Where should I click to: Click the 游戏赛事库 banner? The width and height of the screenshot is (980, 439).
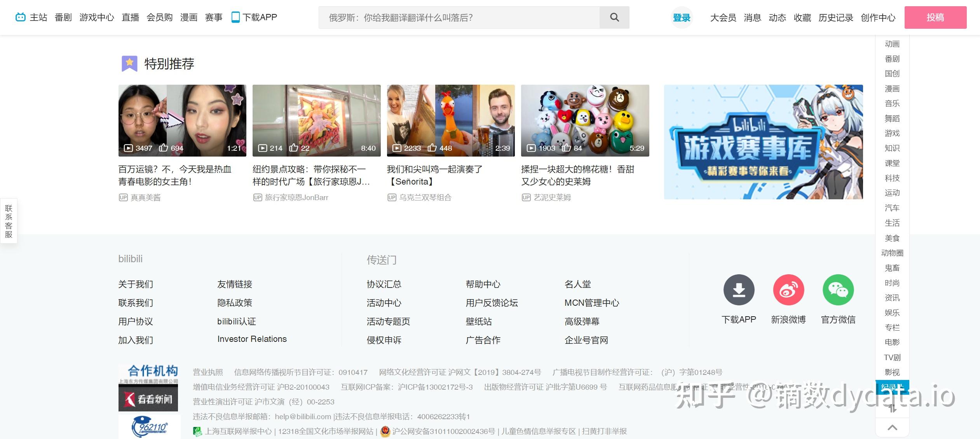pos(764,142)
